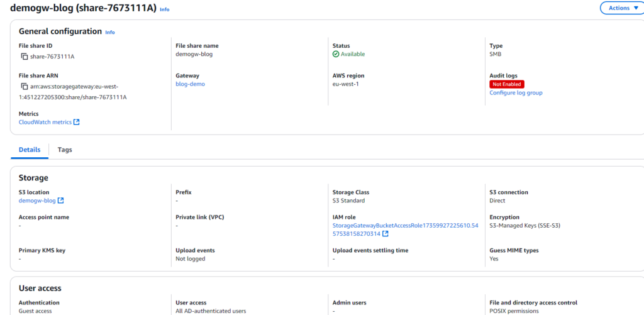Click the red Not Enabled audit logs badge
644x315 pixels.
[506, 84]
